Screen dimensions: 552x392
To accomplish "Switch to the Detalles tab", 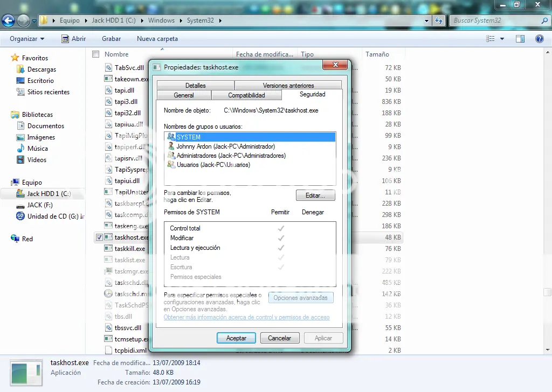I will coord(195,86).
